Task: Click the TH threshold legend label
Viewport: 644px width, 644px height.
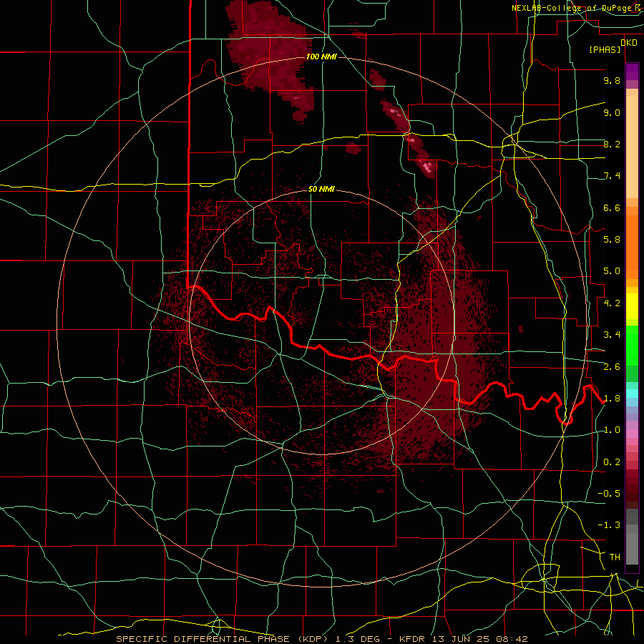Action: click(615, 557)
